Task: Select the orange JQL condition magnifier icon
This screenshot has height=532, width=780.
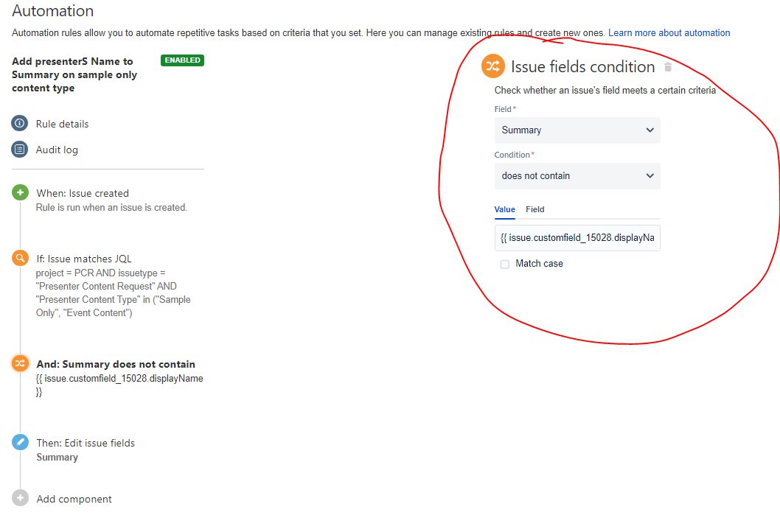Action: point(20,257)
